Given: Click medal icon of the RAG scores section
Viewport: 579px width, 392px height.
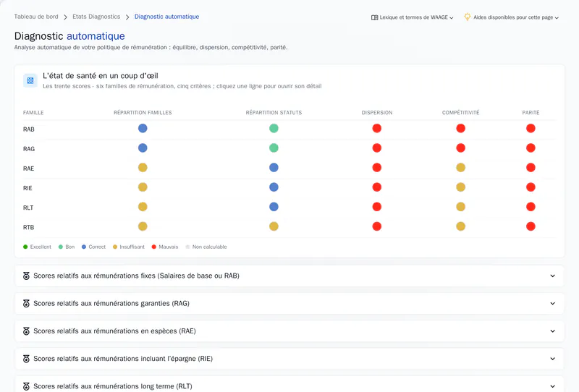Looking at the screenshot, I should point(26,304).
